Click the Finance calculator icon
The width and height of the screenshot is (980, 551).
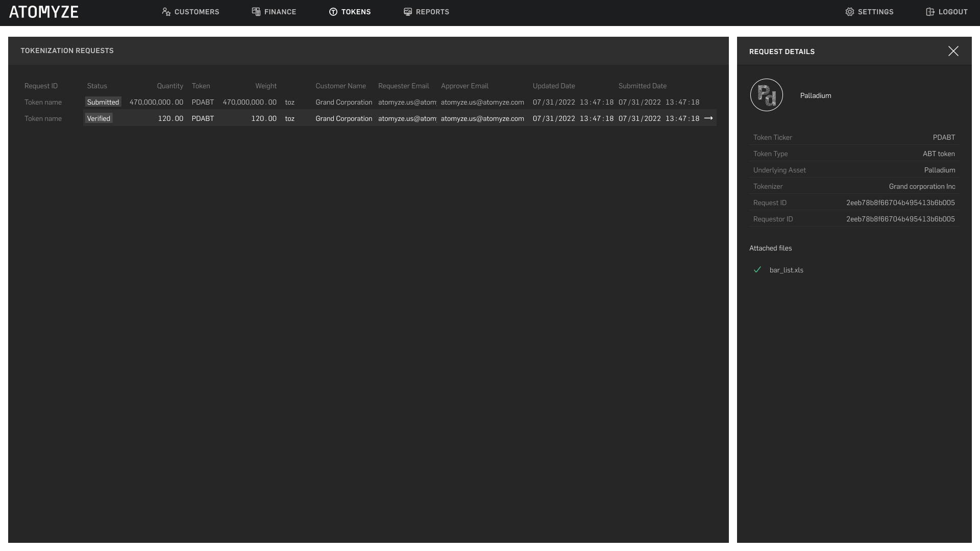coord(256,12)
